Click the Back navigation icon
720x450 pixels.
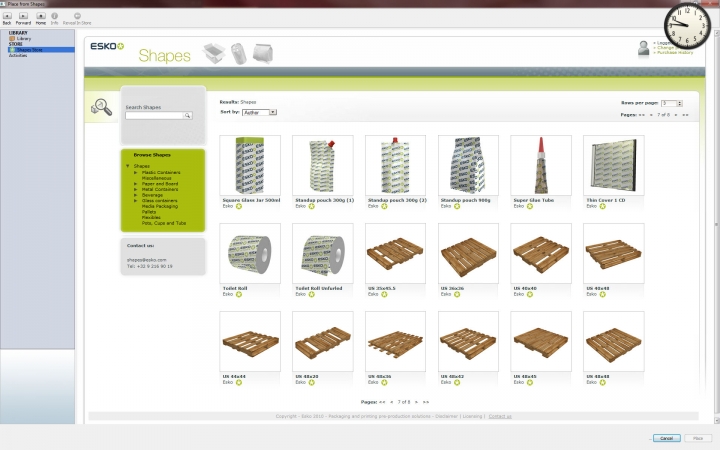7,16
